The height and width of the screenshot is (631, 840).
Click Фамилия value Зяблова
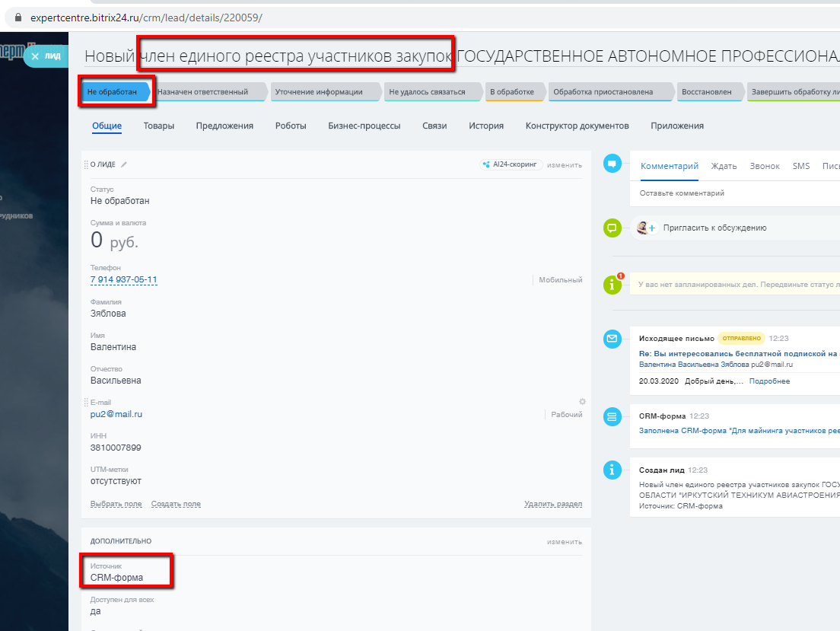108,314
